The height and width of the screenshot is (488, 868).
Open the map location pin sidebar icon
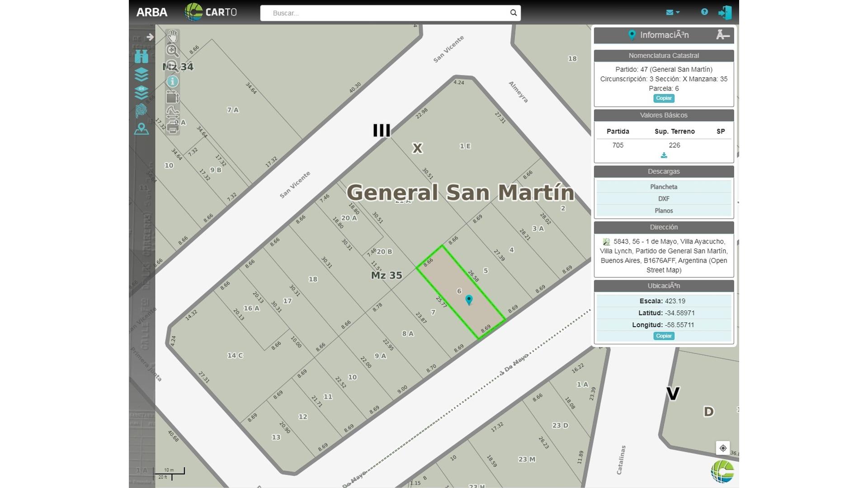[142, 129]
